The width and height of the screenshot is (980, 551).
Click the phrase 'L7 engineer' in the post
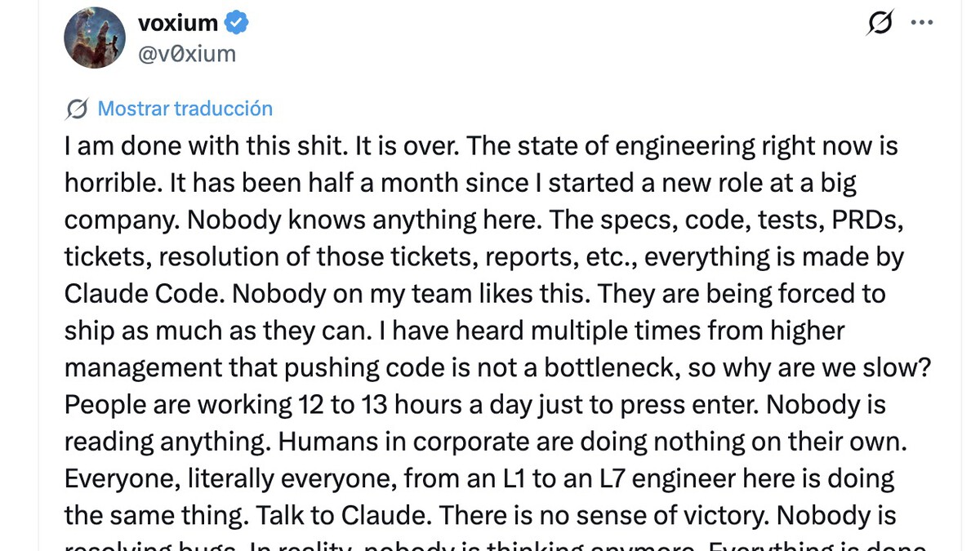tap(661, 478)
